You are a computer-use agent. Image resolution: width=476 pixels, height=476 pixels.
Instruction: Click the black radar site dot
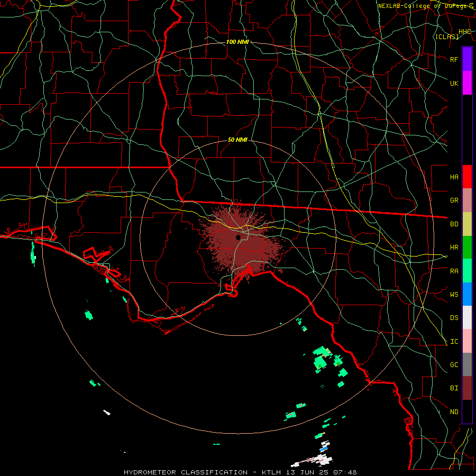[238, 237]
